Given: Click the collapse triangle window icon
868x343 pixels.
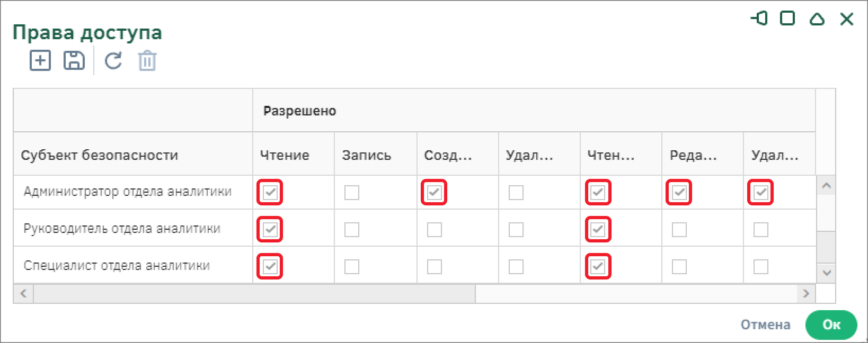Looking at the screenshot, I should pyautogui.click(x=817, y=20).
